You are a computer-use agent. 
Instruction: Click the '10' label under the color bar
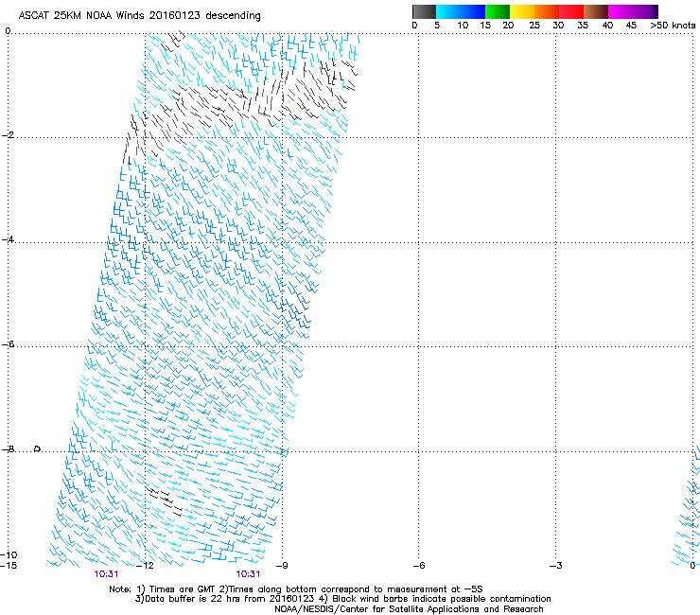click(463, 26)
